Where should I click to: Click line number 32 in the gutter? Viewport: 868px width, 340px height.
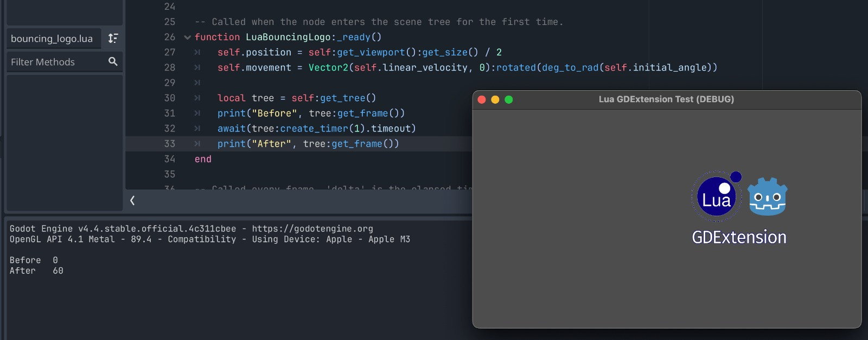(170, 129)
